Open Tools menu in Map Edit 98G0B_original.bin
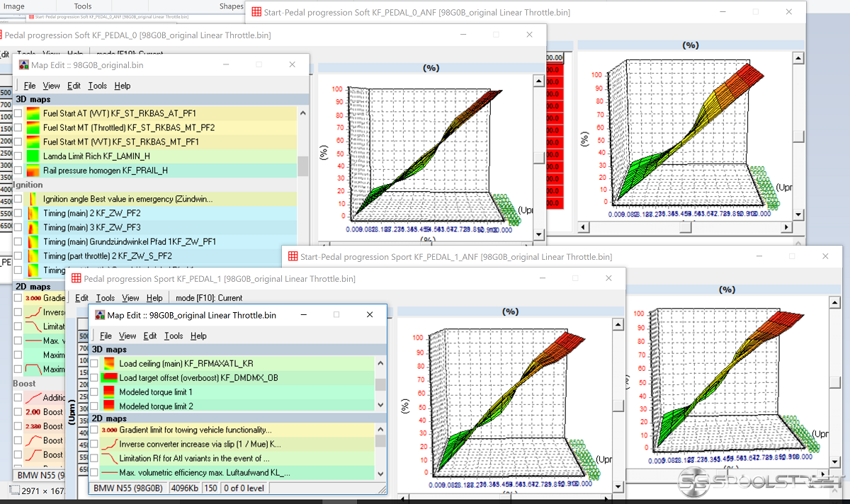Viewport: 850px width, 504px height. point(98,86)
